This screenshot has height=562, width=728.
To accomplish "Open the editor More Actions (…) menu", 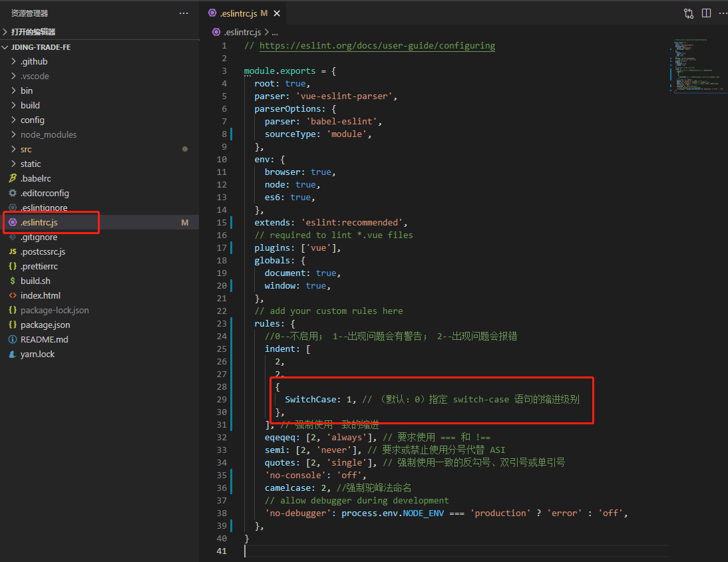I will (x=723, y=13).
